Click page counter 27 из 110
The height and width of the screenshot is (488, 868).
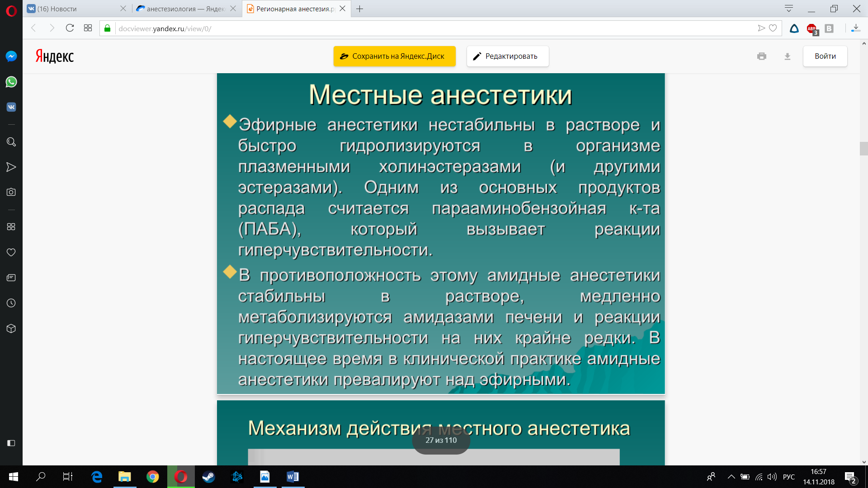441,440
